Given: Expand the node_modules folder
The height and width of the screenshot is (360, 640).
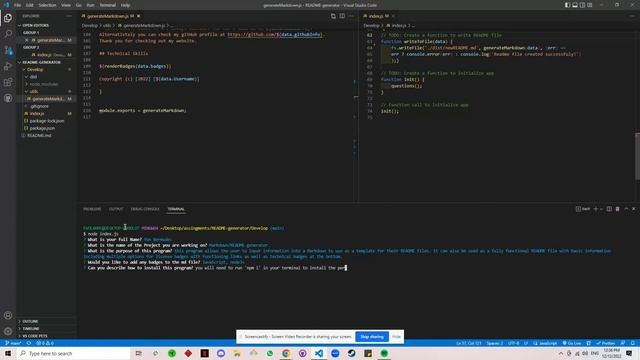Looking at the screenshot, I should [x=43, y=84].
